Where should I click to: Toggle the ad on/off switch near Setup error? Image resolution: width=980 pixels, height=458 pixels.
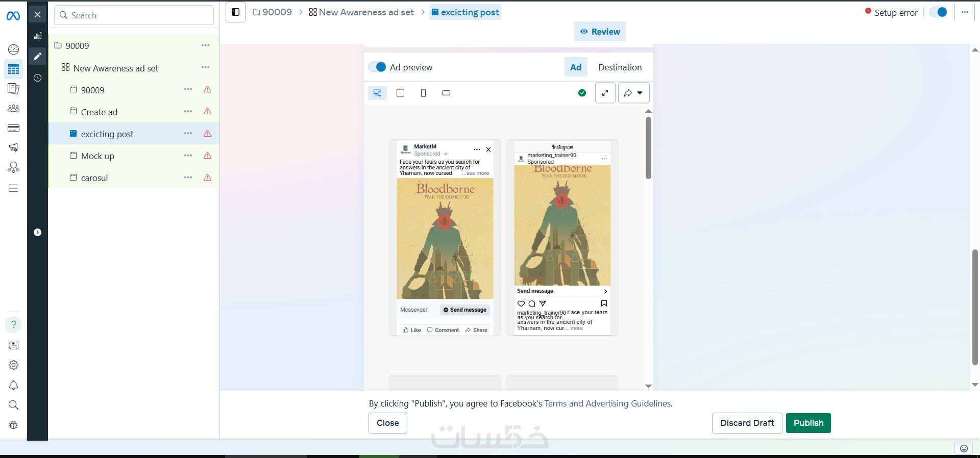coord(938,12)
